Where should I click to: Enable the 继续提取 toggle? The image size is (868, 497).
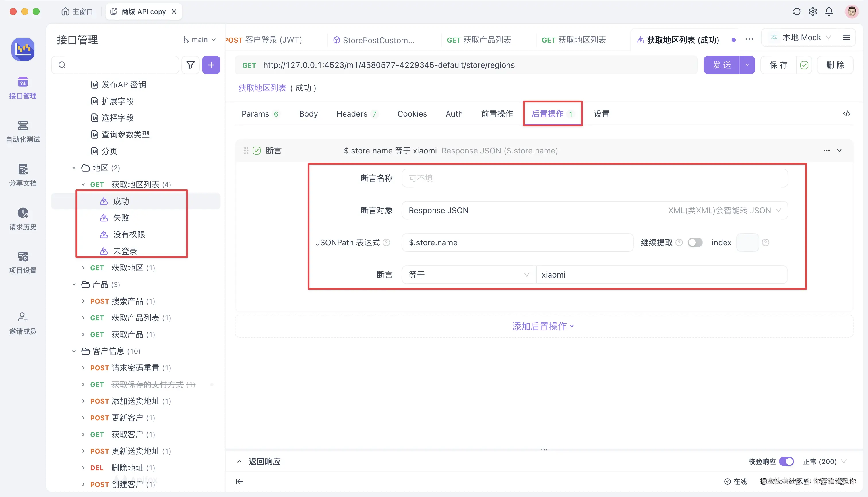[x=695, y=242]
